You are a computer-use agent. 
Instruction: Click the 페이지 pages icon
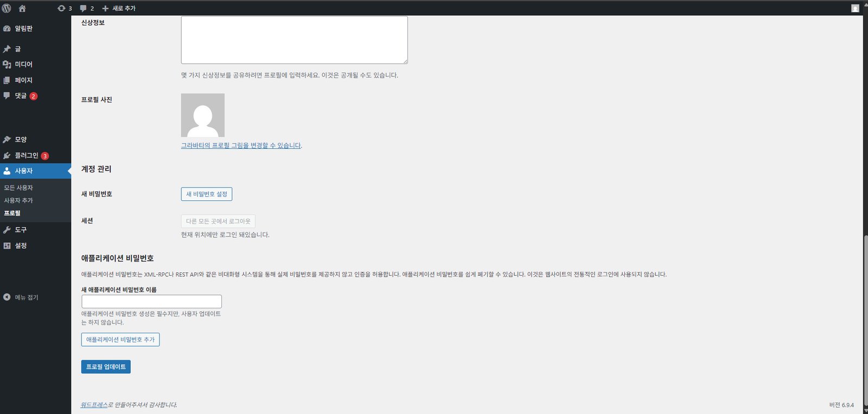tap(7, 80)
